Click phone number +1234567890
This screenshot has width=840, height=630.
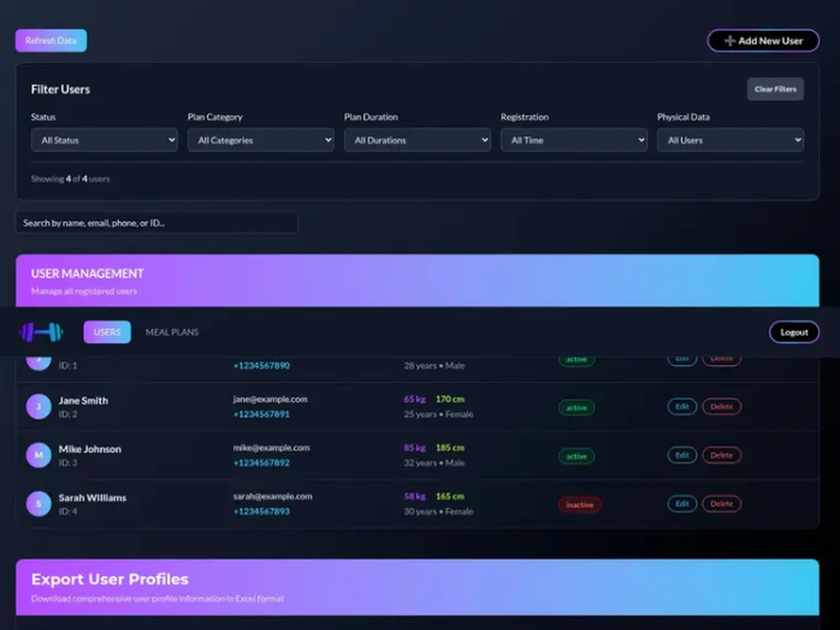point(261,365)
